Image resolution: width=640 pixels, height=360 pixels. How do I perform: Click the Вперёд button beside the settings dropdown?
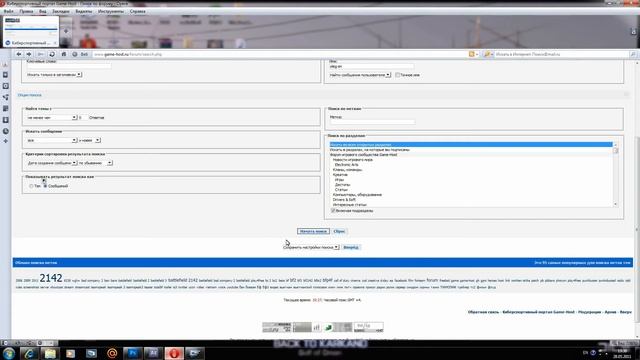pos(351,247)
